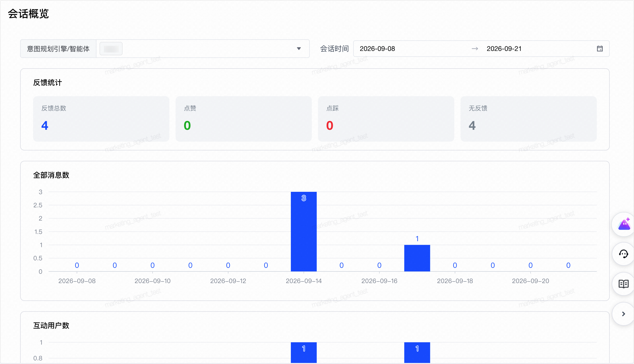Click the customer support headset icon
This screenshot has height=364, width=634.
(624, 254)
